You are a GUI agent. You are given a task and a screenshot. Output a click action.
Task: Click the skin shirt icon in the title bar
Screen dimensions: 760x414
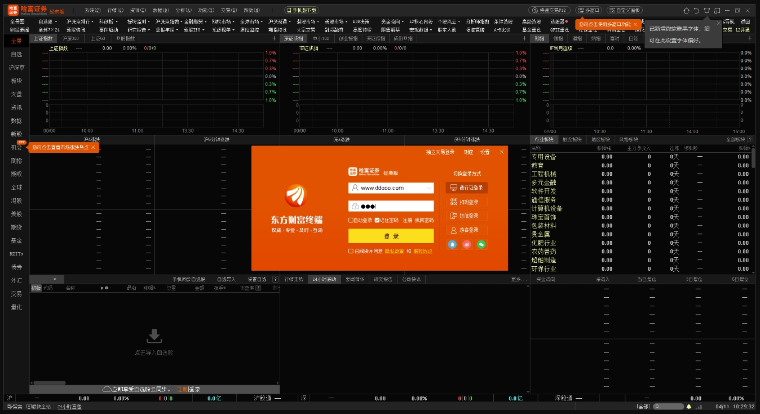tap(707, 10)
